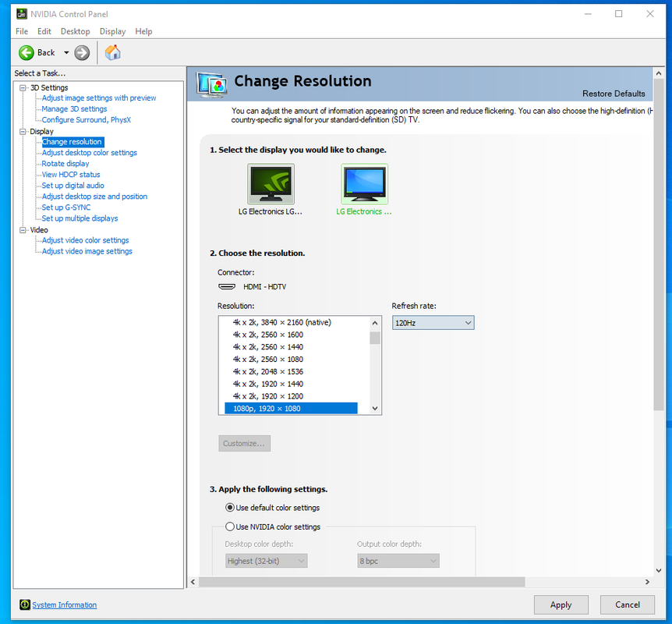Screen dimensions: 672x624
Task: Click the NVIDIA Control Panel title icon
Action: coord(21,14)
